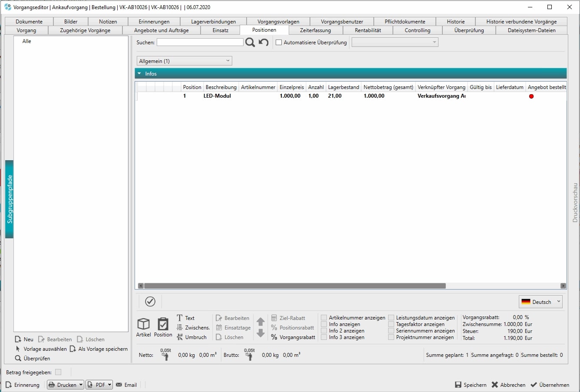The width and height of the screenshot is (580, 392).
Task: Click Bearbeiten in subgroup panel
Action: (55, 339)
